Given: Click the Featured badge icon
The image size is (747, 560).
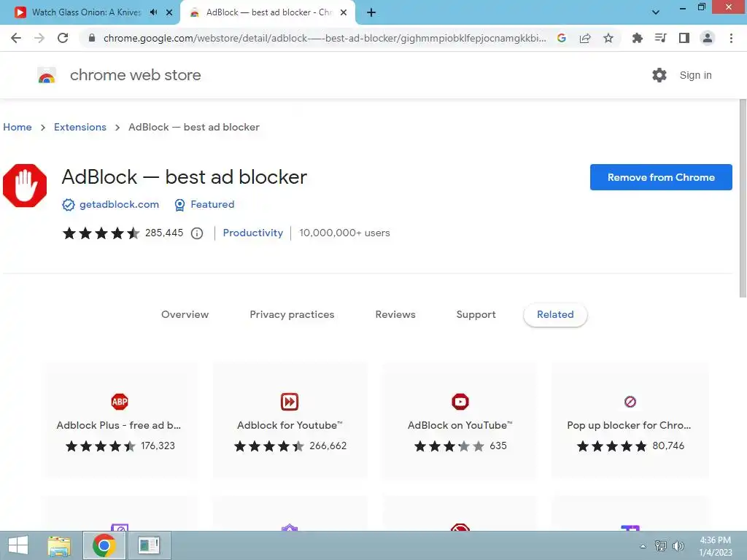Looking at the screenshot, I should click(x=179, y=205).
